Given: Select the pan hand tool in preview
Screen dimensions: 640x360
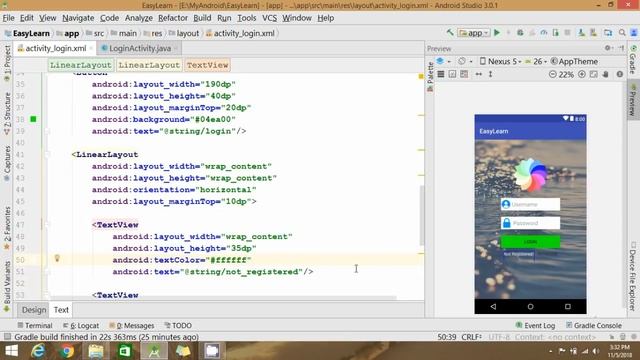Looking at the screenshot, I should pos(606,74).
